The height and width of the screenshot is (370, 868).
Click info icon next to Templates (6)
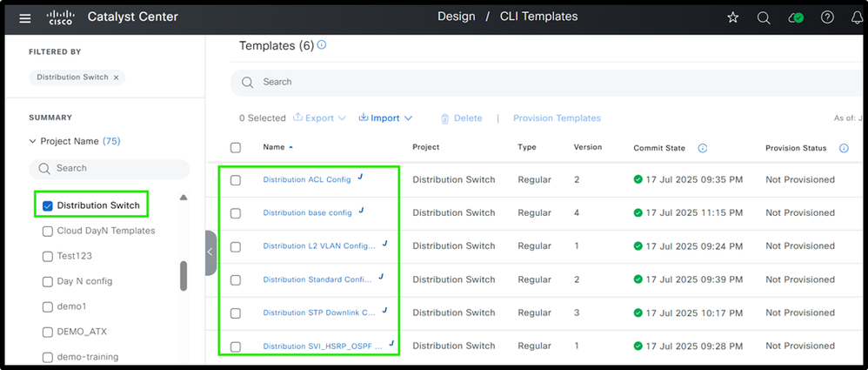click(x=321, y=45)
